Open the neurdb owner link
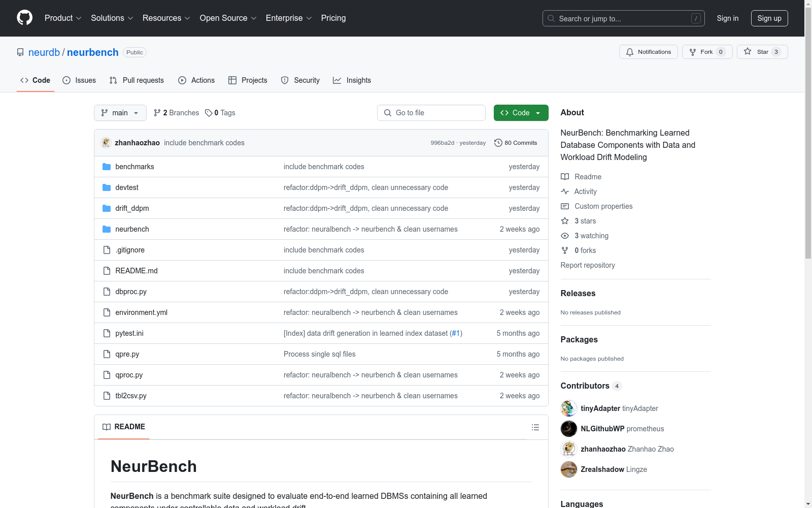Image resolution: width=812 pixels, height=508 pixels. (44, 52)
